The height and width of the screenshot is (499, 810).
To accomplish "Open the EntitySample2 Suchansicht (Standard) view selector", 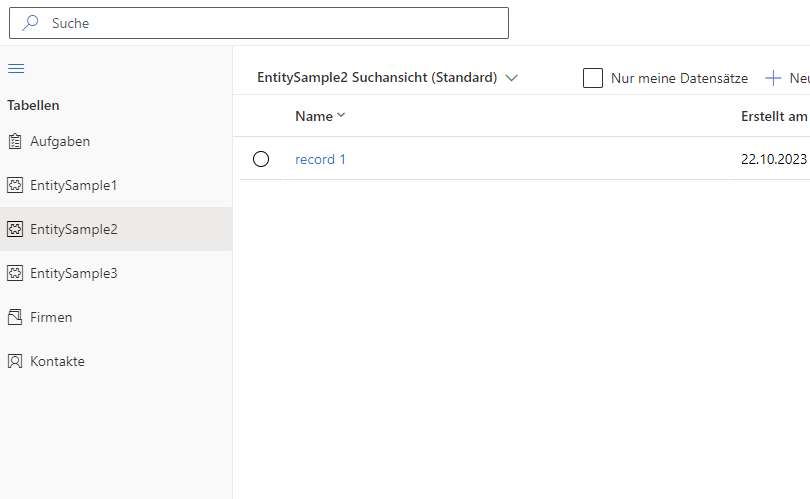I will click(387, 77).
